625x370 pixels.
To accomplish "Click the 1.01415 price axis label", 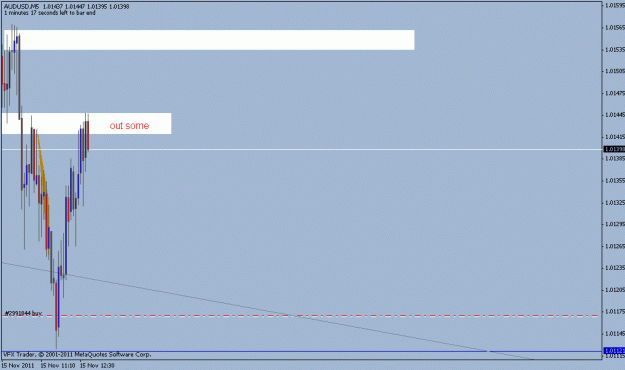I will 615,137.
